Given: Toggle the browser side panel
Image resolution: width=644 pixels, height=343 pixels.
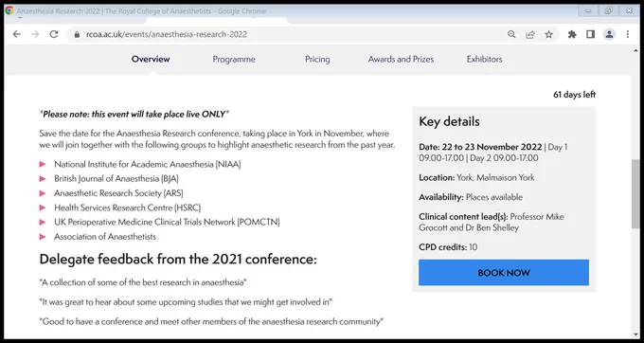Looking at the screenshot, I should tap(591, 34).
